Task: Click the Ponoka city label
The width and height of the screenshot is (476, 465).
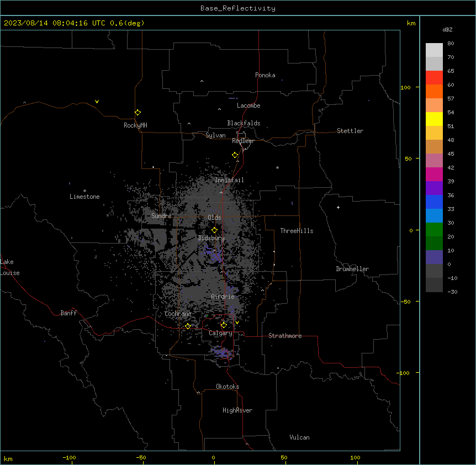Action: tap(265, 75)
